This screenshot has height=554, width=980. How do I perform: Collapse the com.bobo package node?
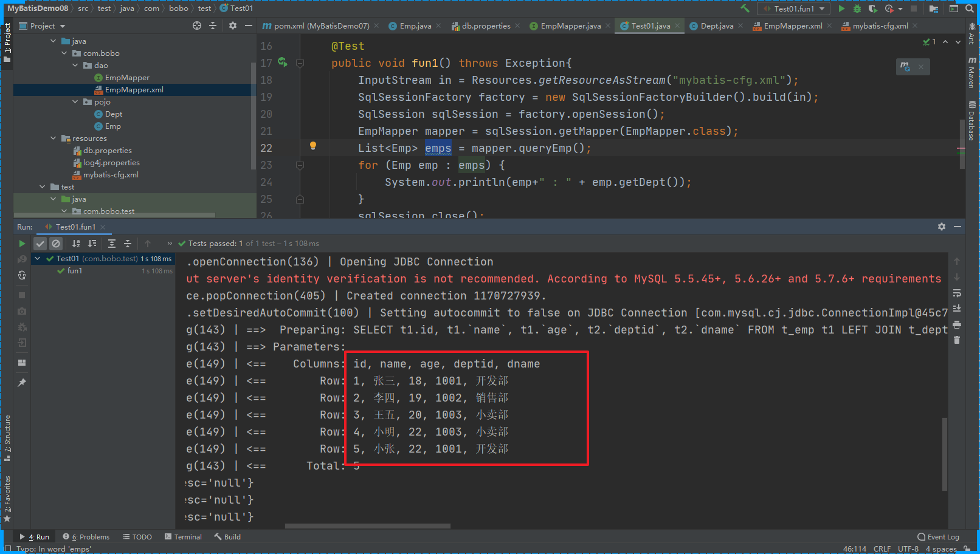(x=64, y=53)
